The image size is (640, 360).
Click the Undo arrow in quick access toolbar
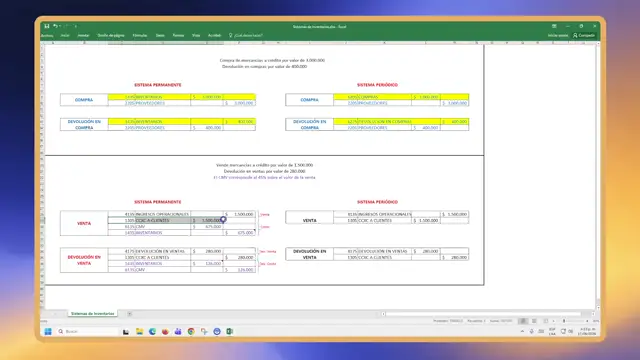pos(55,26)
